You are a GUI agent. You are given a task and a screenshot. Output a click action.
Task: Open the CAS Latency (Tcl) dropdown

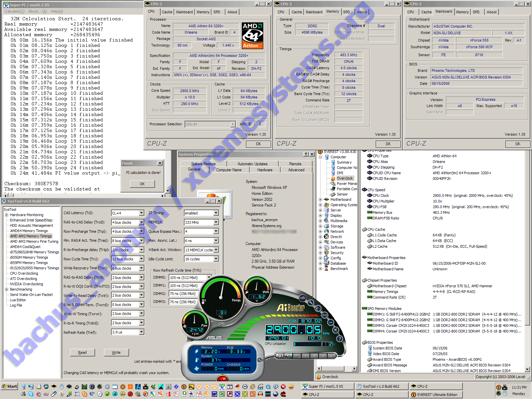141,213
